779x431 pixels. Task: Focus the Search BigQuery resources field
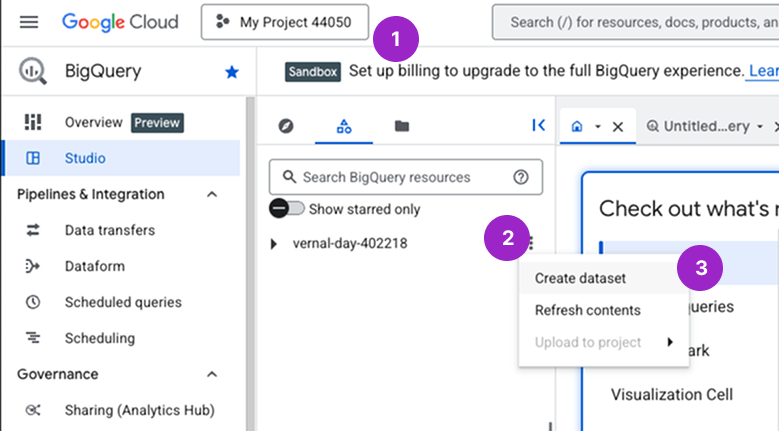pyautogui.click(x=406, y=177)
